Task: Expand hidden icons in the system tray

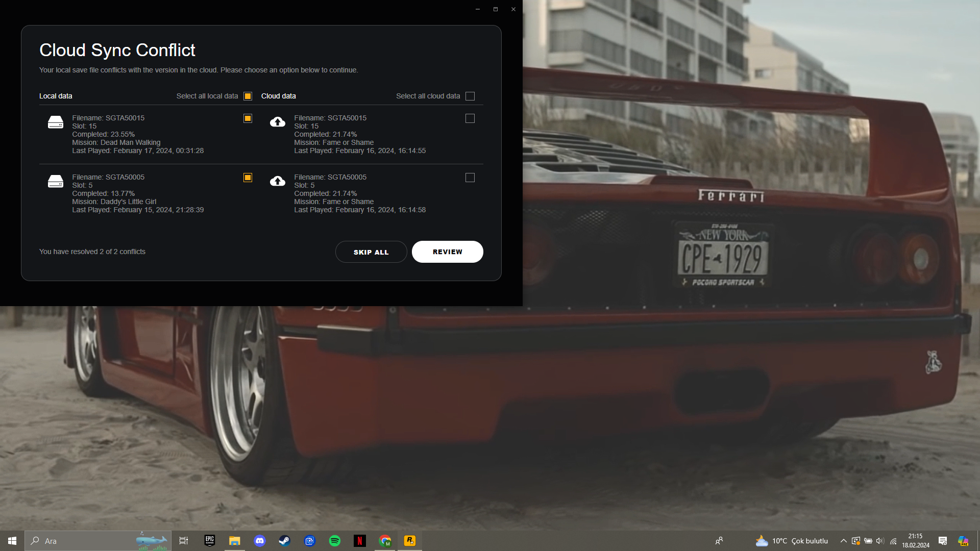Action: pyautogui.click(x=843, y=540)
